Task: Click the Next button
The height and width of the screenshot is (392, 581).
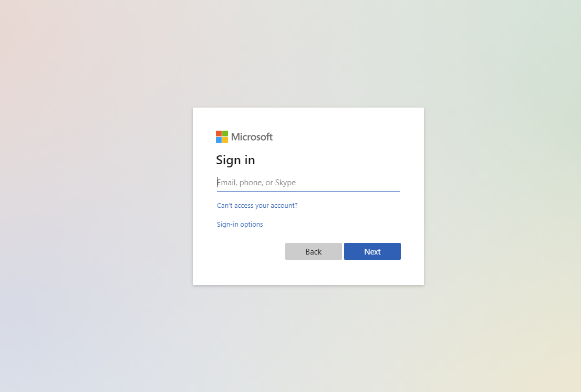Action: [x=372, y=251]
